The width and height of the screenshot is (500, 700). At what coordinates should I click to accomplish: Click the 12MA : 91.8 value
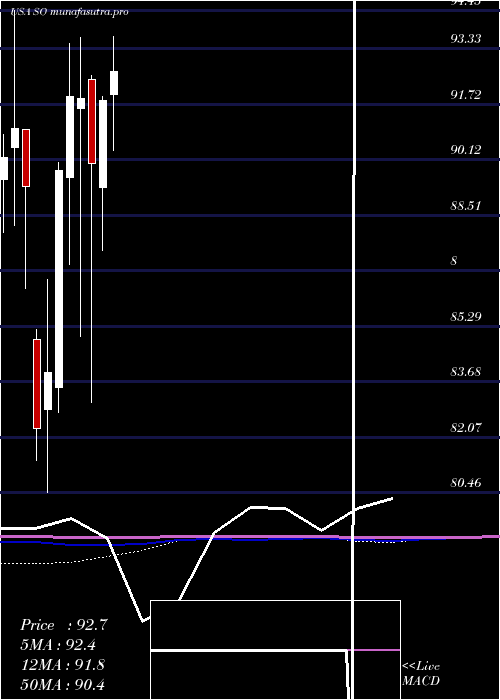coord(63,665)
